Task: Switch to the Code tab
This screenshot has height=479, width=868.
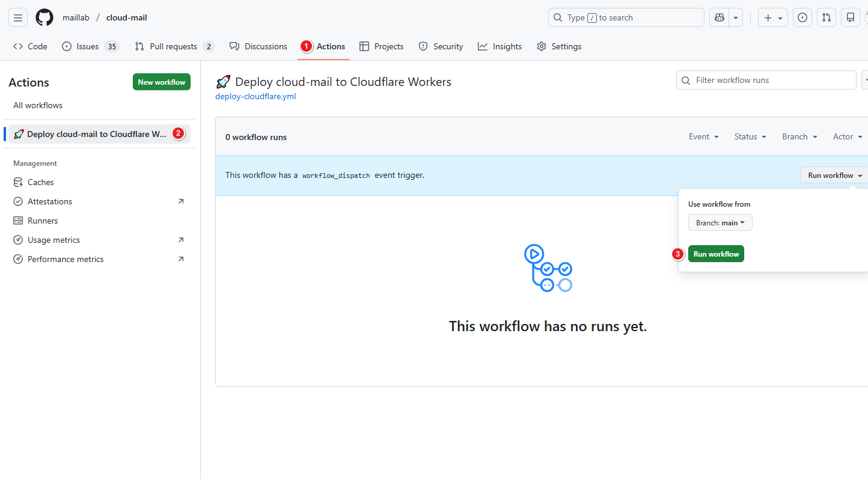Action: (x=30, y=46)
